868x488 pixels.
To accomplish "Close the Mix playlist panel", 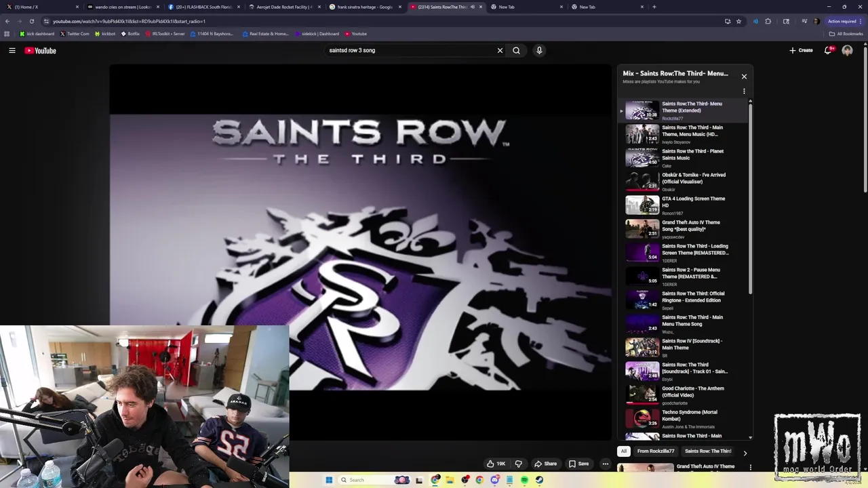I will 744,77.
